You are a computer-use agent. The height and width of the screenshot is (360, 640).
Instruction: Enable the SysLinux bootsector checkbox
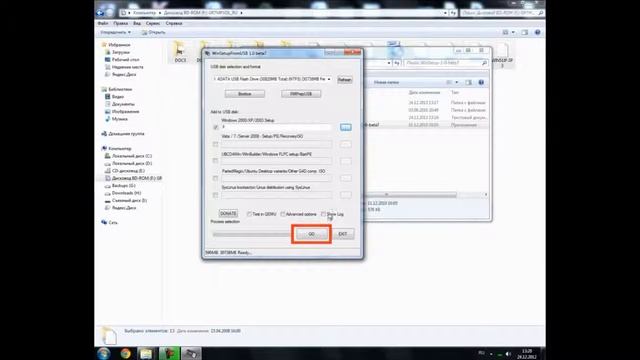tap(216, 195)
